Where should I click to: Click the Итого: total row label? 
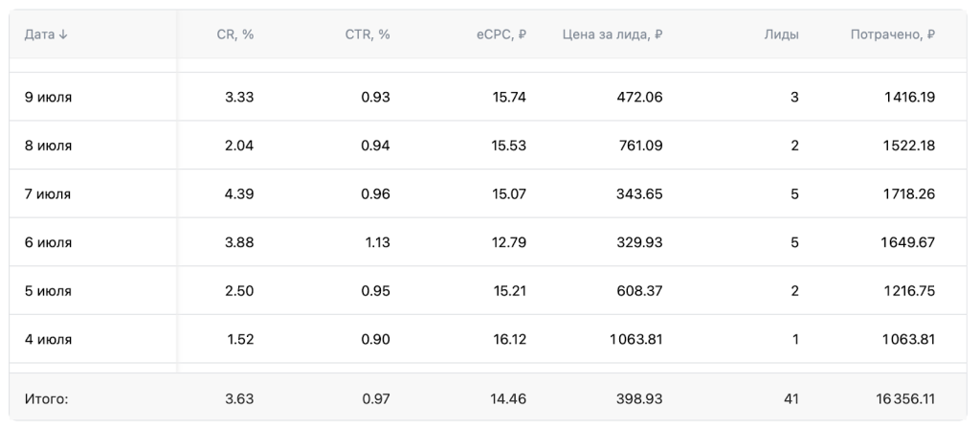[46, 397]
